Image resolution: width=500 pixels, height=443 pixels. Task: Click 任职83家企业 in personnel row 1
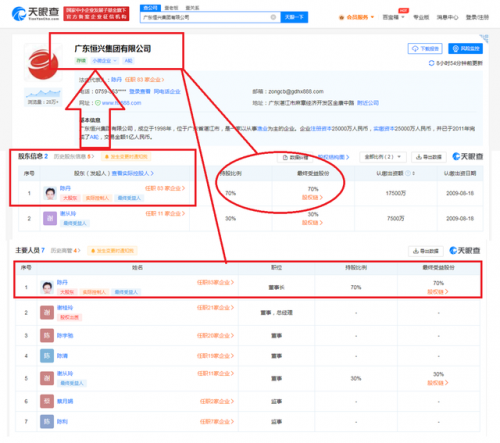[215, 282]
